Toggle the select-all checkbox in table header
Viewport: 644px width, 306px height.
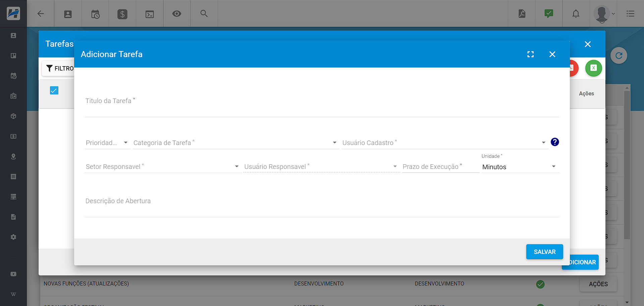point(54,90)
